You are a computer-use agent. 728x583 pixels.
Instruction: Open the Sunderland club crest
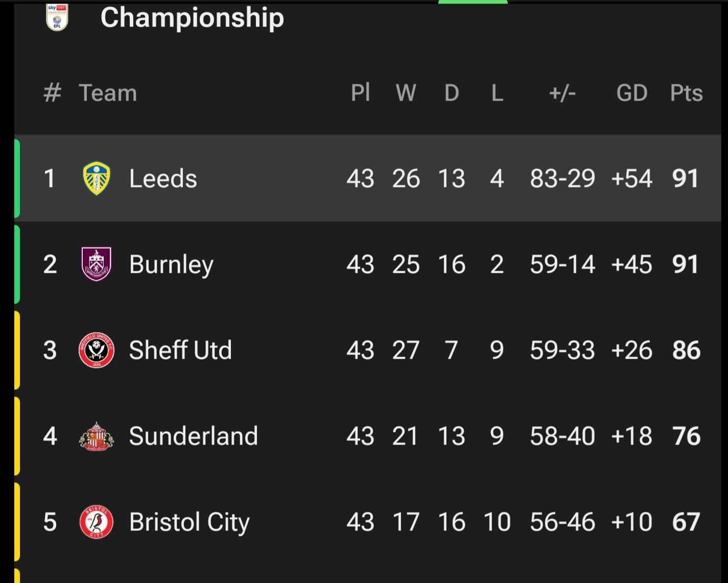97,436
